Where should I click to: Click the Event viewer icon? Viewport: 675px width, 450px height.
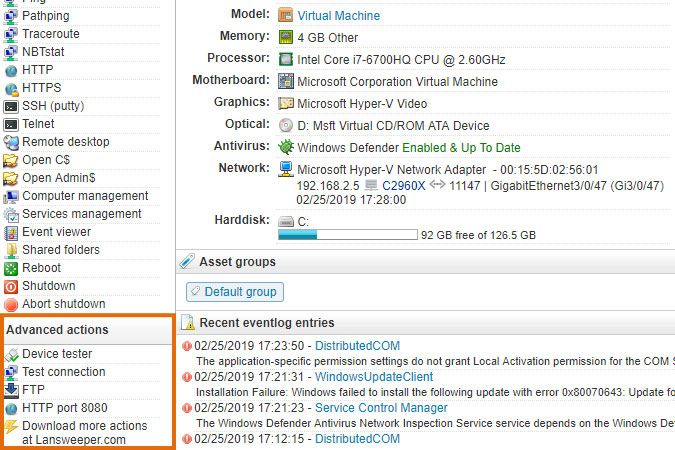coord(11,232)
